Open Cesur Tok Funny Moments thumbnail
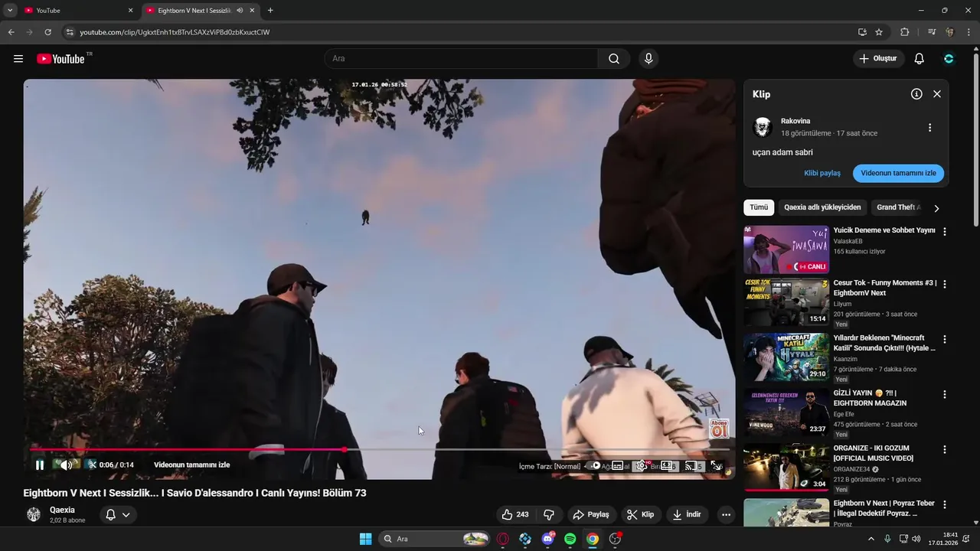980x551 pixels. (x=786, y=302)
